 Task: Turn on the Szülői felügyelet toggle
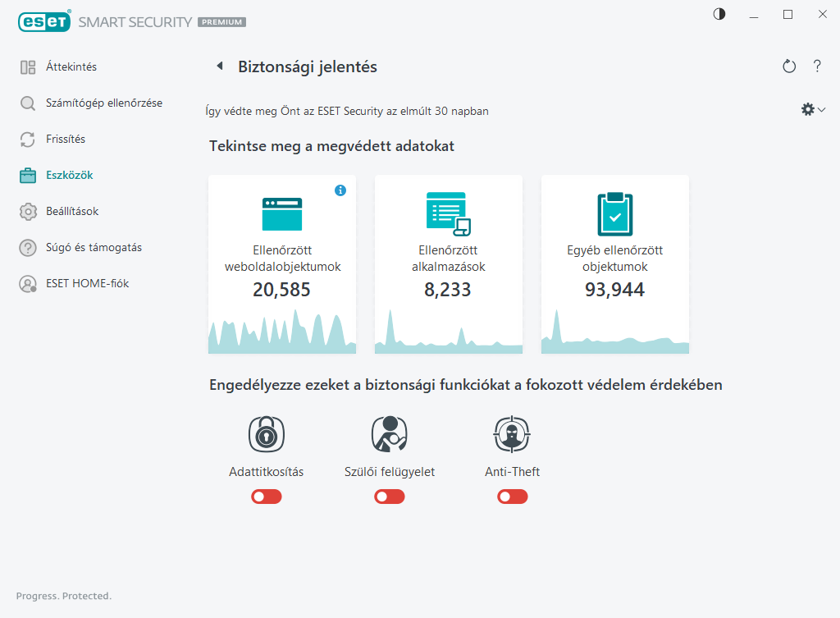tap(390, 497)
